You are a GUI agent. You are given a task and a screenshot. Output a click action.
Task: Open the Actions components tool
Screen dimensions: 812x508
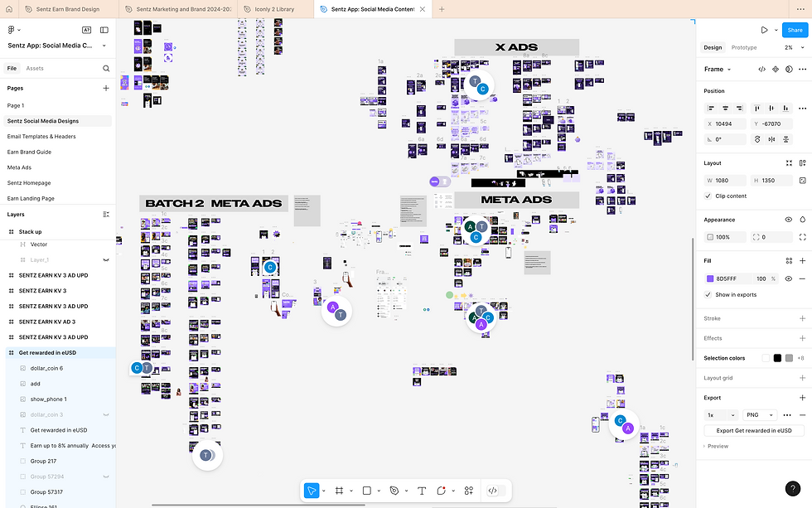point(469,491)
